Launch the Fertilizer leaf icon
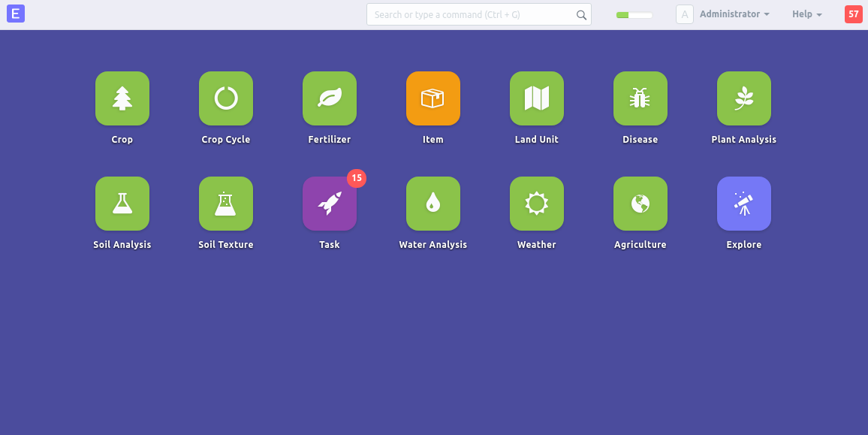 click(330, 98)
